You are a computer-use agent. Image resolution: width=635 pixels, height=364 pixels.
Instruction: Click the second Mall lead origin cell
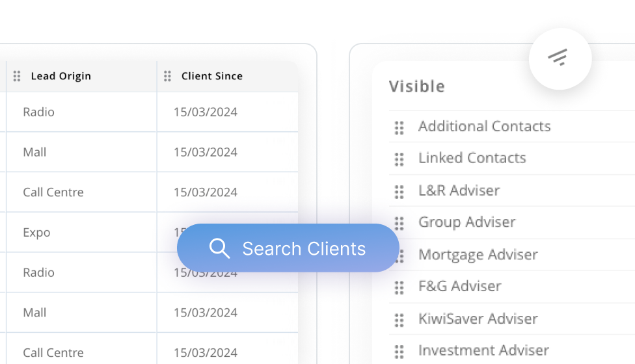tap(81, 313)
